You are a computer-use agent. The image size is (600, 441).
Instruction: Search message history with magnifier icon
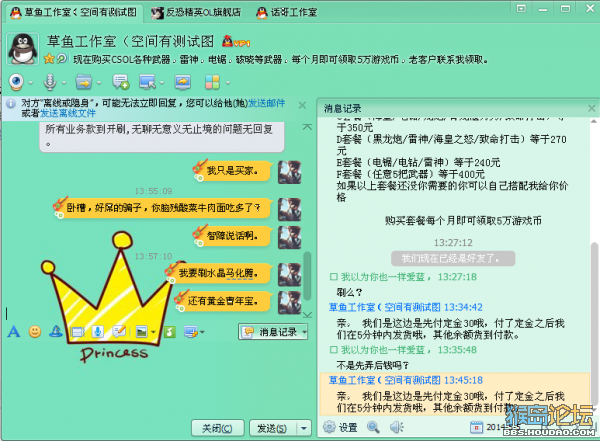(x=373, y=427)
